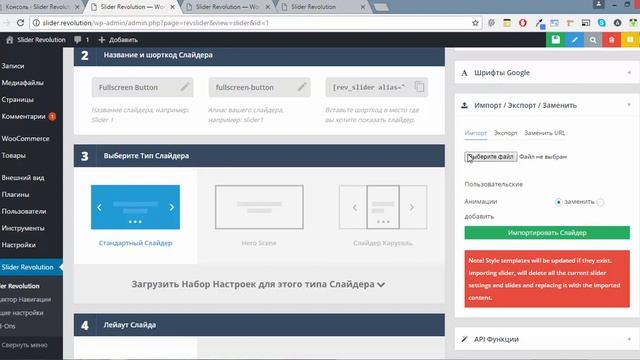Expand the Шрифты Google panel arrow
This screenshot has height=360, width=640.
click(629, 73)
